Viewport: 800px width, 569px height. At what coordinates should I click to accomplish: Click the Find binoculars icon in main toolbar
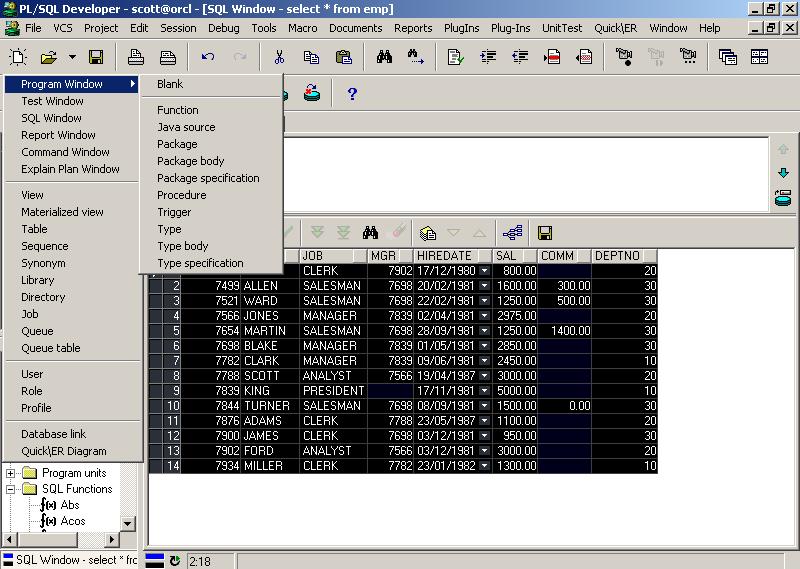384,57
